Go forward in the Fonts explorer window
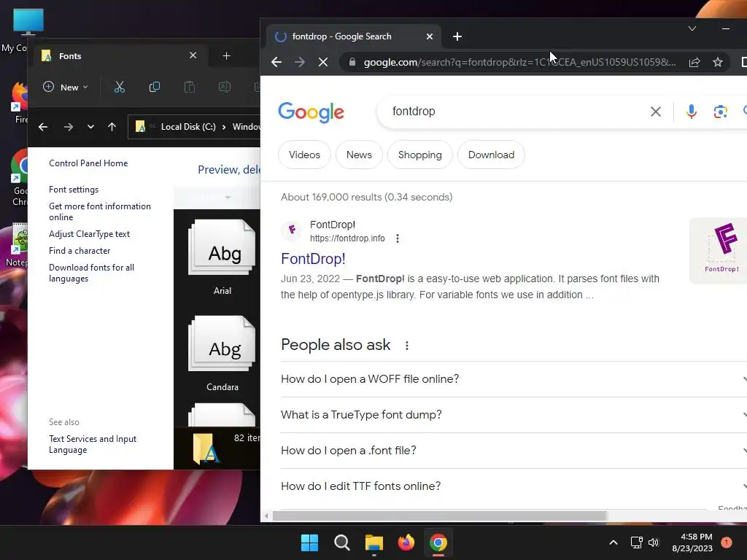Image resolution: width=747 pixels, height=560 pixels. 68,127
